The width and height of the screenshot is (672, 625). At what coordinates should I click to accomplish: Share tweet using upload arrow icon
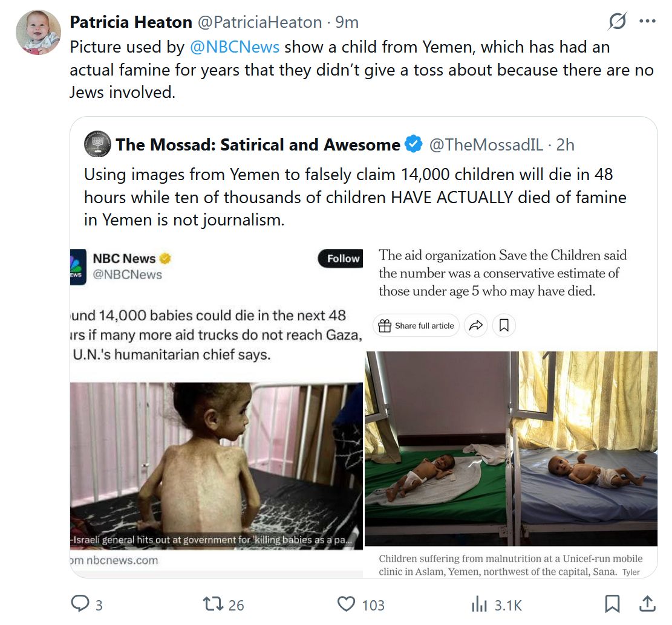[647, 603]
